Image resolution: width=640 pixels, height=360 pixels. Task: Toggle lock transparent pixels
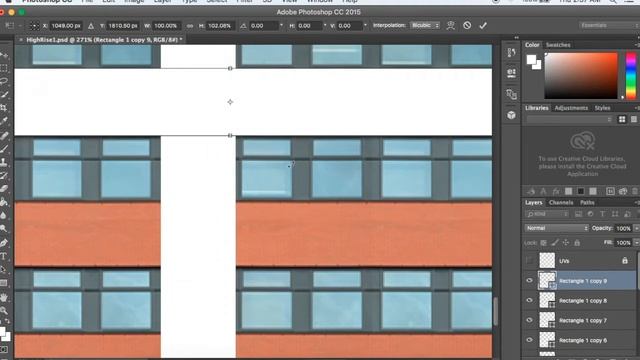(x=544, y=243)
